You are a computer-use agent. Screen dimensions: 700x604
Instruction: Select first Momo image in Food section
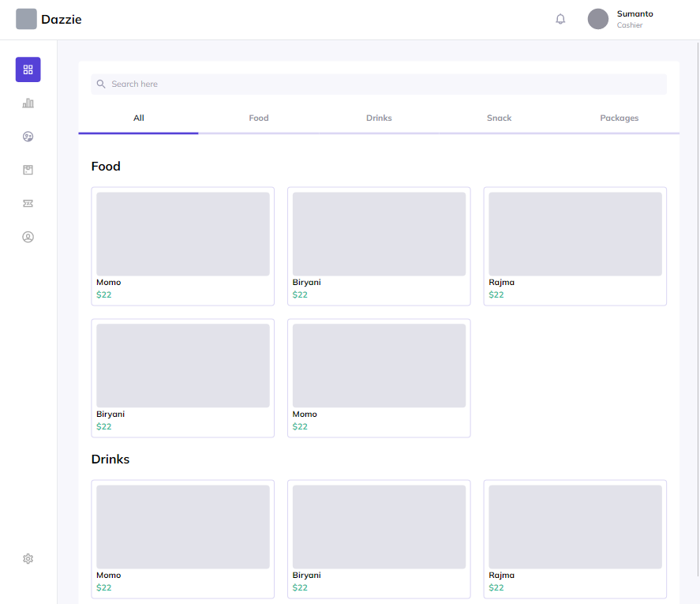click(183, 234)
